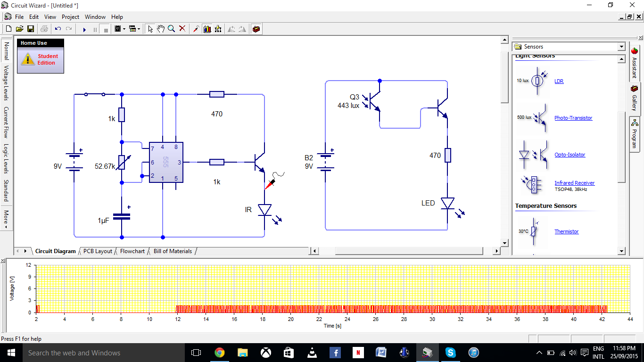Click the canvas vertical scrollbar down arrow
The image size is (644, 362).
[504, 243]
